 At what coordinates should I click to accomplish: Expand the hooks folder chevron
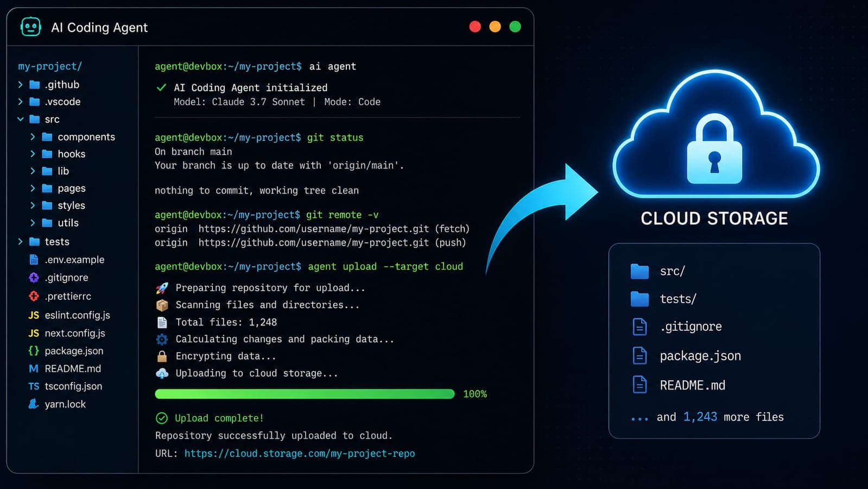(33, 154)
